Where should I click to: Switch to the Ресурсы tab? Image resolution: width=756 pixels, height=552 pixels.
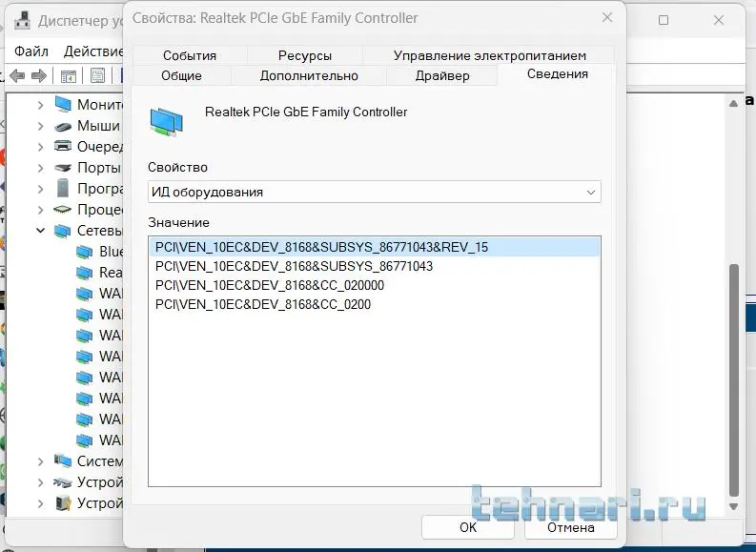305,55
